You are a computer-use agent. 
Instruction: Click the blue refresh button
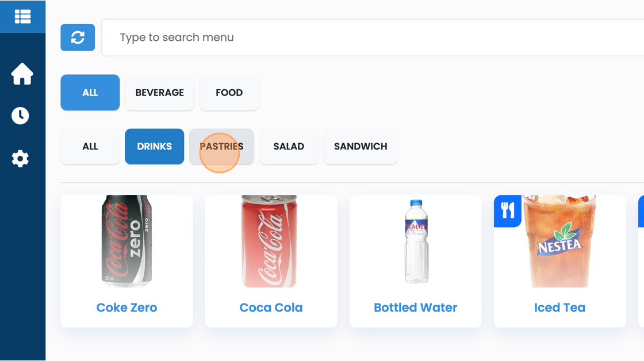pyautogui.click(x=78, y=37)
